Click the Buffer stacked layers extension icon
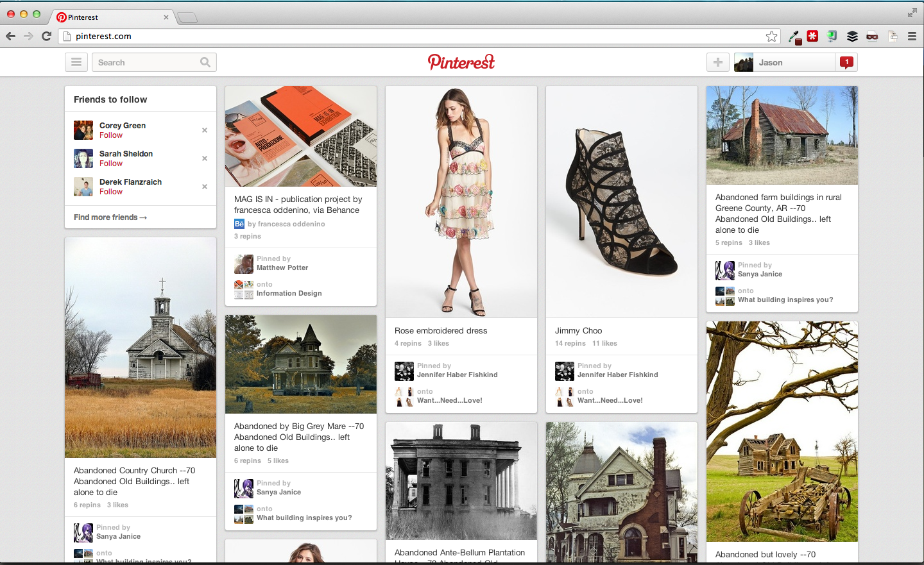 click(x=852, y=37)
